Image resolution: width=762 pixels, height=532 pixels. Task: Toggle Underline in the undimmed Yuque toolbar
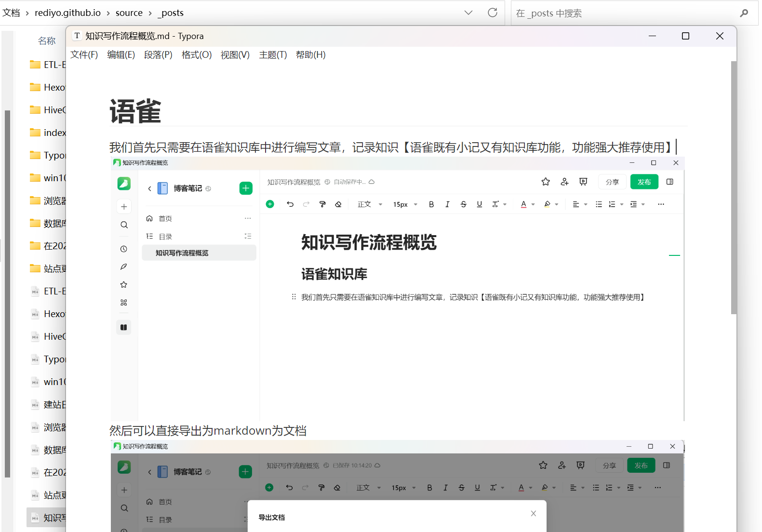pos(479,204)
